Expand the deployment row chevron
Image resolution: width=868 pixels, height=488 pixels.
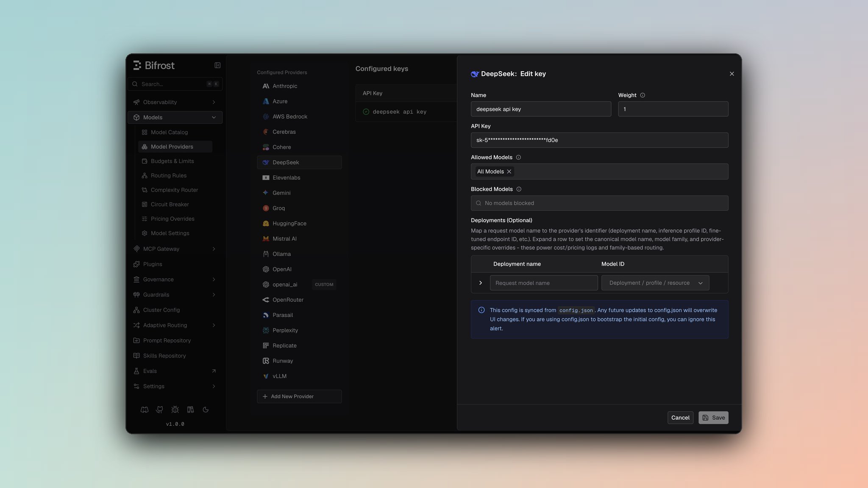tap(481, 283)
